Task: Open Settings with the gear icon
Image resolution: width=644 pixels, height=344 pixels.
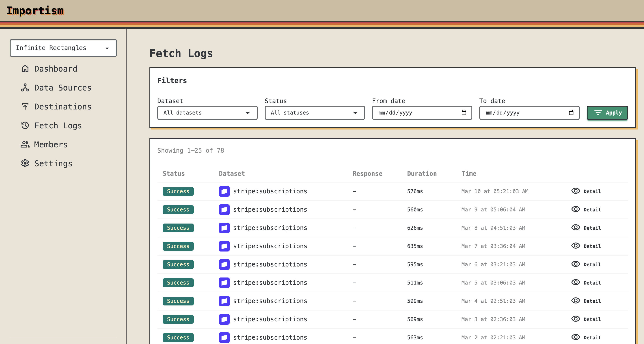Action: click(25, 163)
